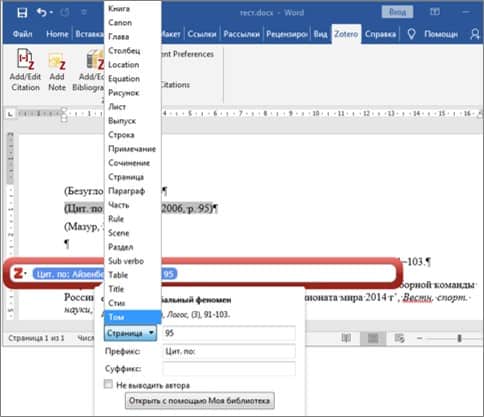Choose Страница from locator list

click(x=133, y=177)
